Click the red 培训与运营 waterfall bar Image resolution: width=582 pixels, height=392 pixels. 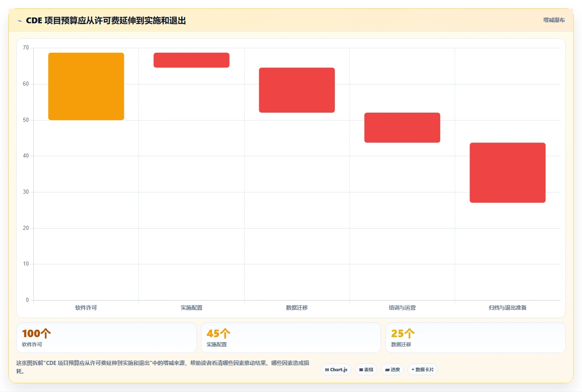402,128
